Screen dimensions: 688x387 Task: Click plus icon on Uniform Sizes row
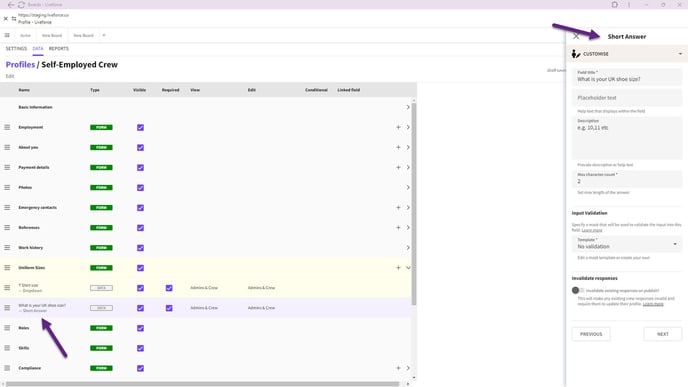point(398,268)
